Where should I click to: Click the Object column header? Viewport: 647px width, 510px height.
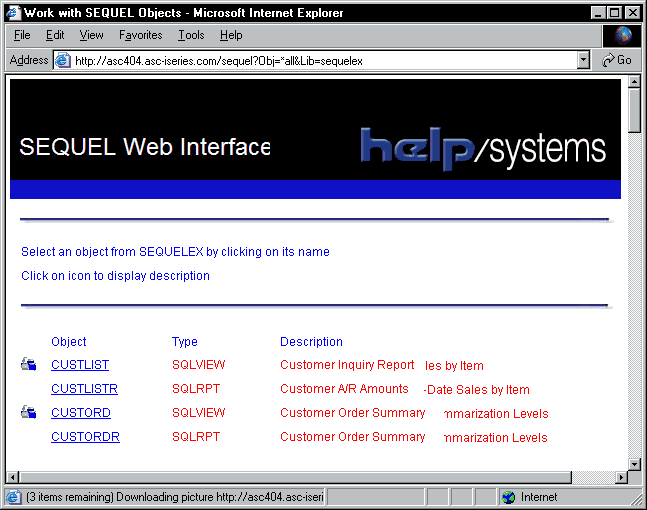click(x=68, y=342)
